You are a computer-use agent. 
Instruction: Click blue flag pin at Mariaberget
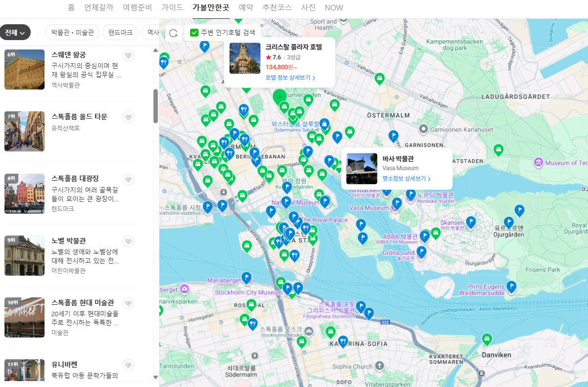point(246,278)
